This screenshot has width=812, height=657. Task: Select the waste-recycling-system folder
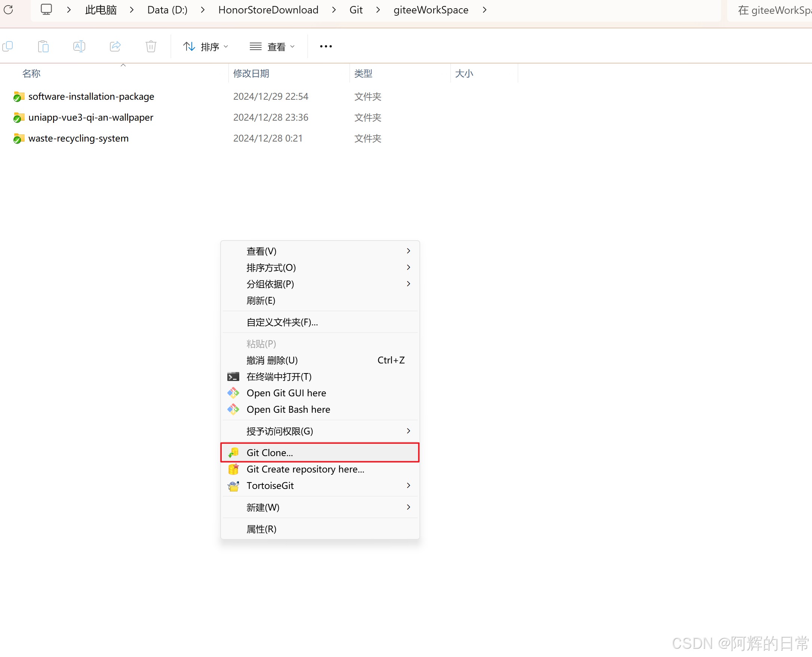click(79, 139)
